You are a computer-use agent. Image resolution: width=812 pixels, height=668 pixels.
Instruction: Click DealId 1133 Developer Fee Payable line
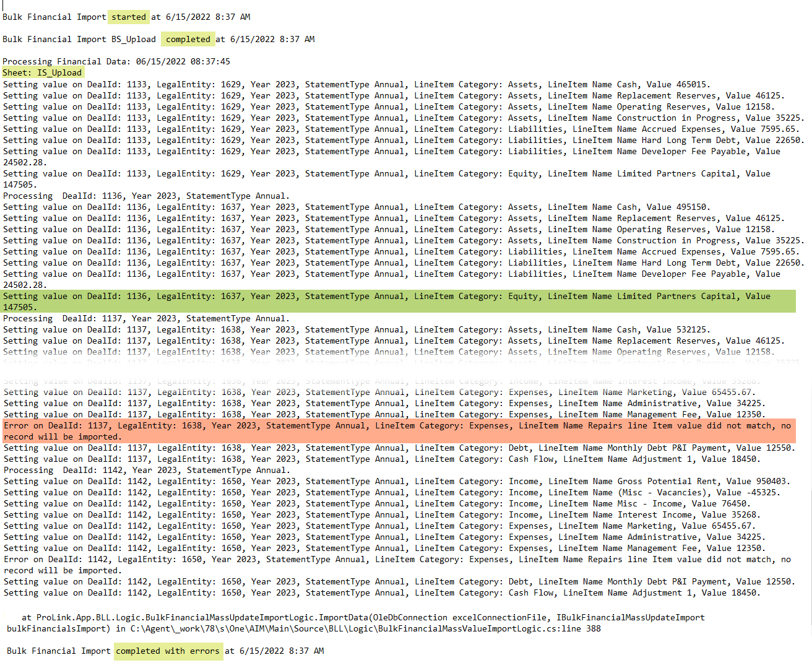[x=392, y=157]
